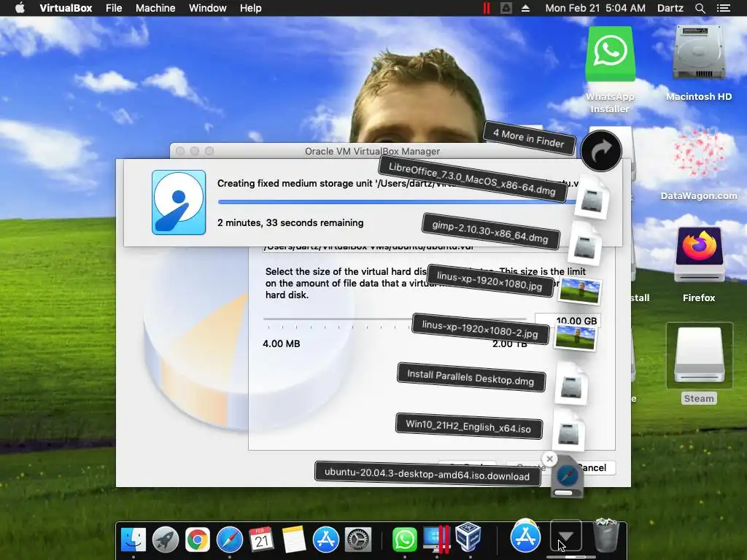Image resolution: width=747 pixels, height=560 pixels.
Task: Click Parallels red bars menu bar icon
Action: coord(487,8)
